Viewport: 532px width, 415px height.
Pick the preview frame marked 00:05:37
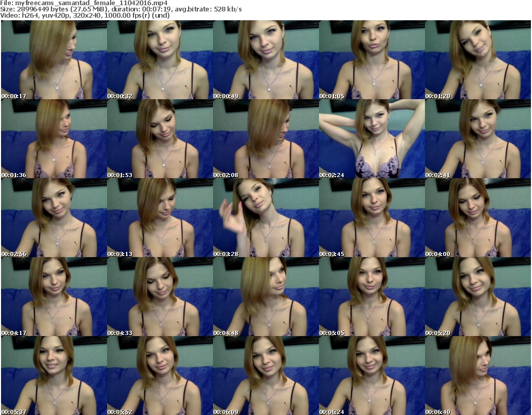[x=54, y=376]
